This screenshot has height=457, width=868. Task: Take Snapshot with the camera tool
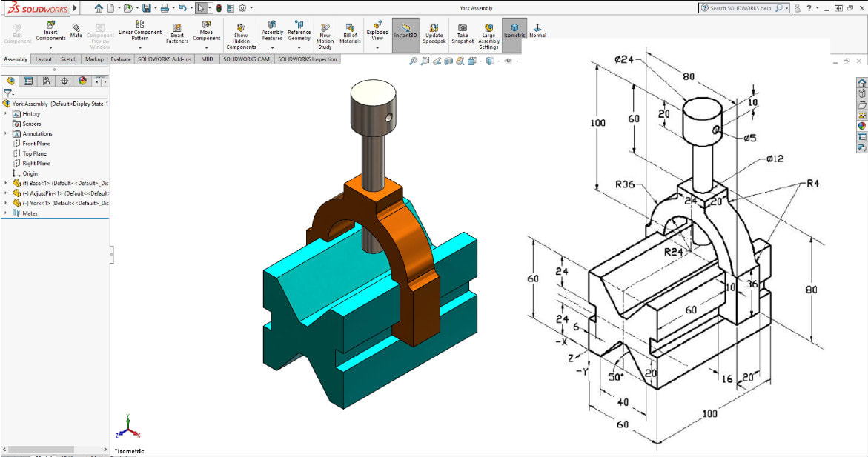pyautogui.click(x=463, y=33)
